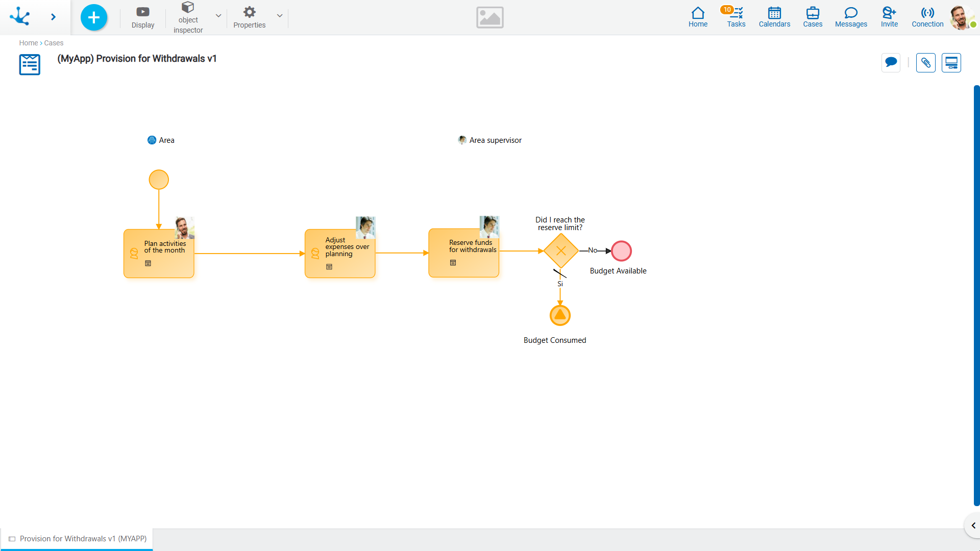This screenshot has height=551, width=980.
Task: Select the reserve limit gateway diamond
Action: pos(561,251)
